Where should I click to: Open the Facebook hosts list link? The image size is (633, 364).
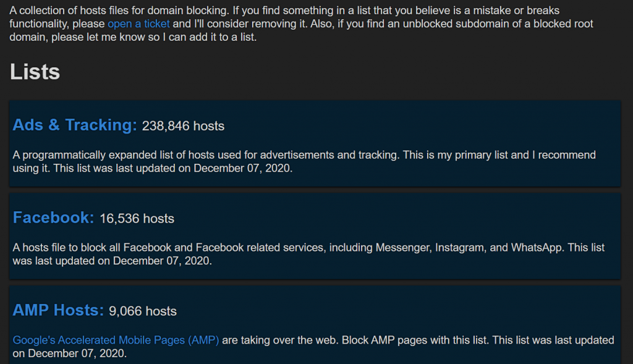(x=53, y=218)
